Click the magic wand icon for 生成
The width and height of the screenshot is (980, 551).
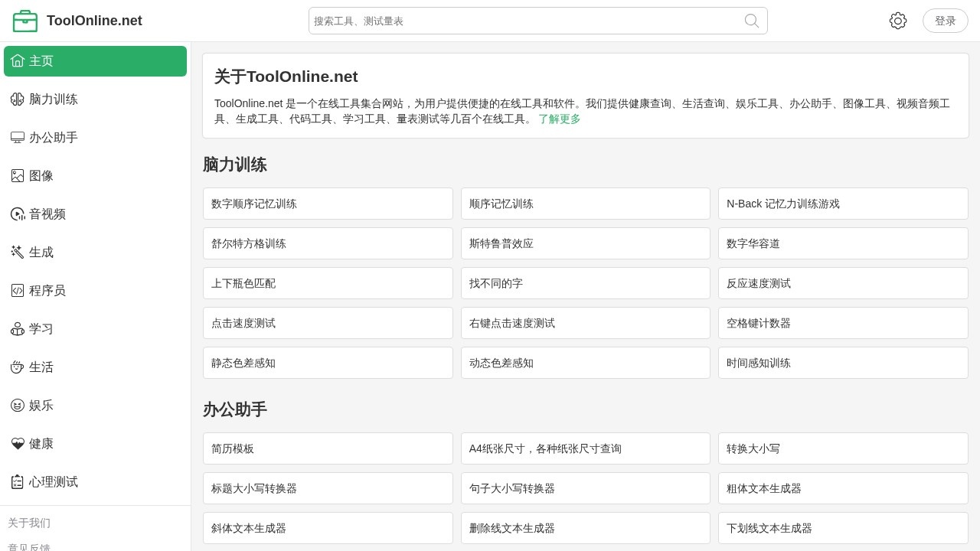coord(18,253)
